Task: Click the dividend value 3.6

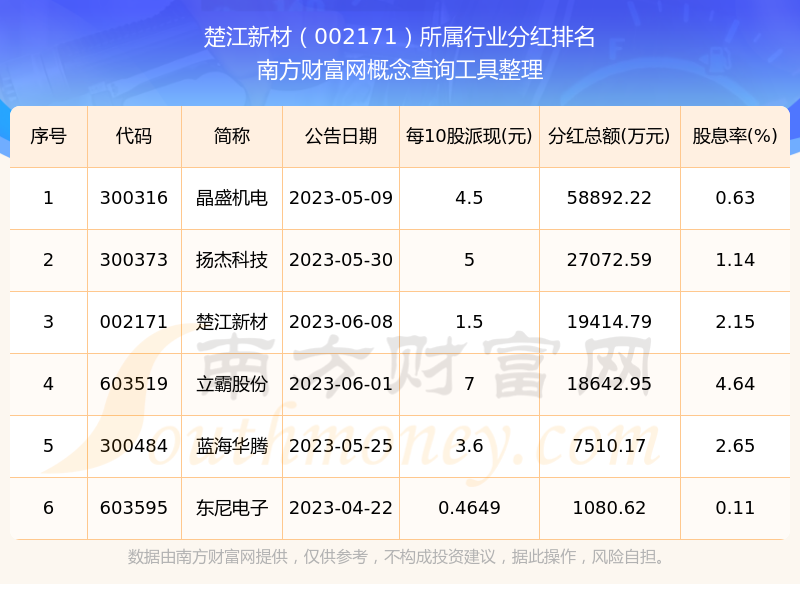Action: (469, 446)
